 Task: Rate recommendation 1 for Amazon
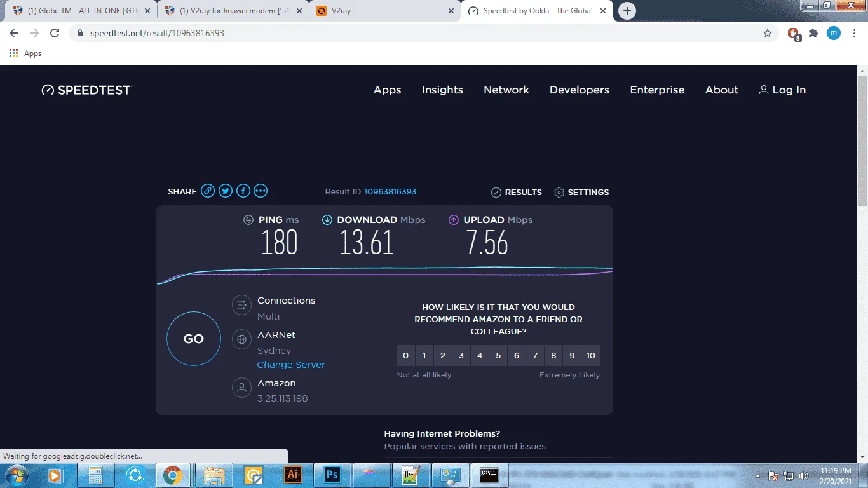click(x=424, y=356)
